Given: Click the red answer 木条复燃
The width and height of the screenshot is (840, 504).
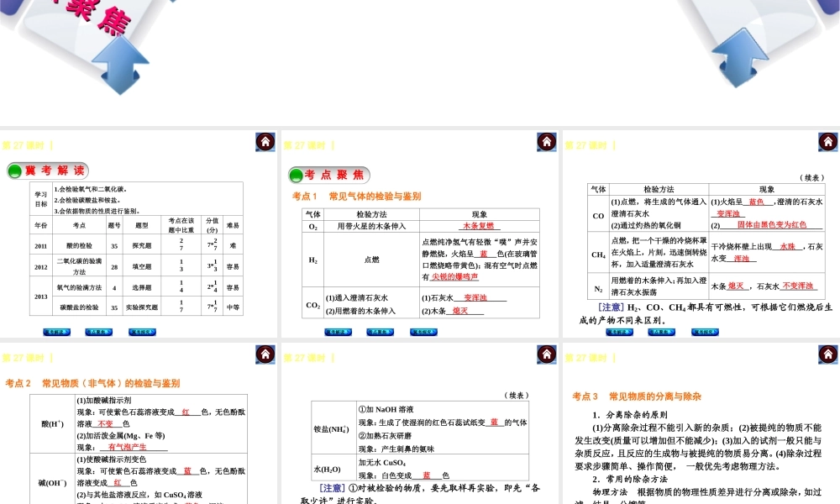Looking at the screenshot, I should tap(479, 226).
